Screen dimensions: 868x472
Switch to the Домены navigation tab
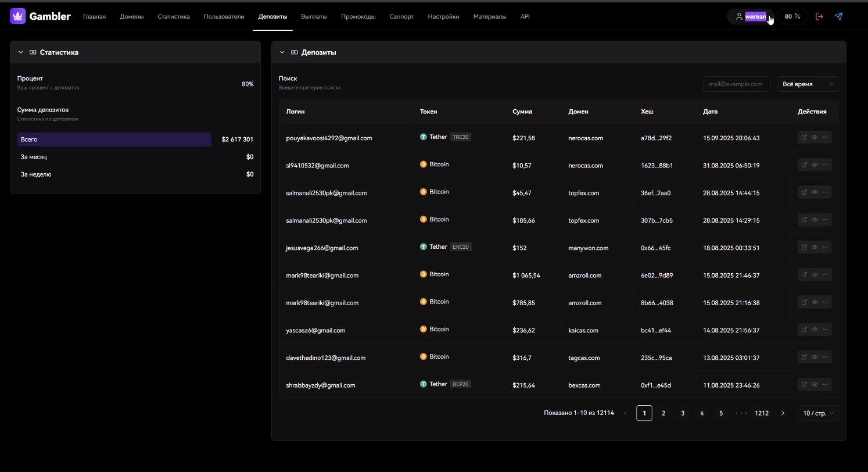pos(131,17)
